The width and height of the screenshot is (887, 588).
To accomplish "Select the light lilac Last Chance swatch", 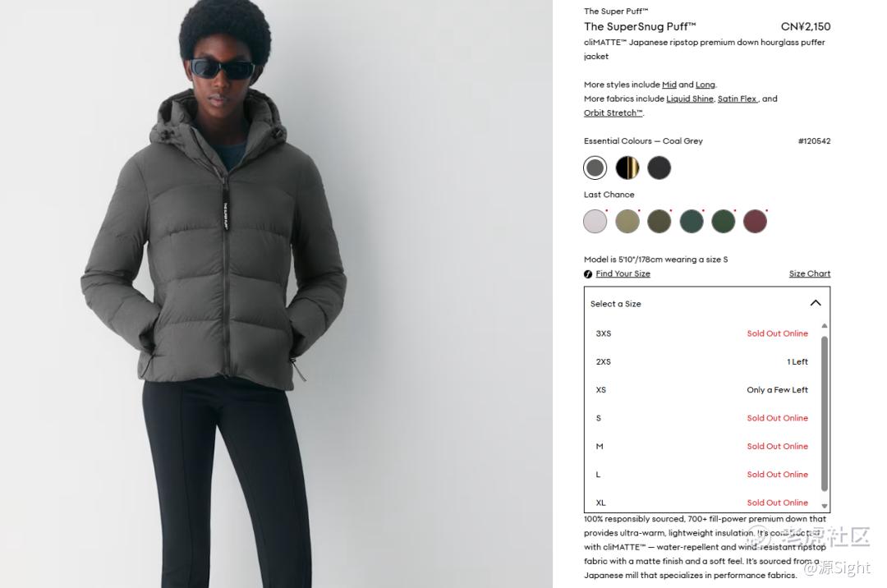I will 595,221.
